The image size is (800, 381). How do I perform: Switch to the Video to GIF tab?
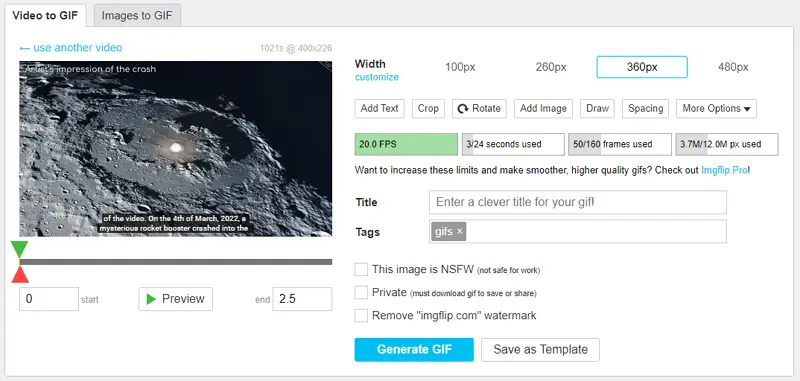point(45,15)
